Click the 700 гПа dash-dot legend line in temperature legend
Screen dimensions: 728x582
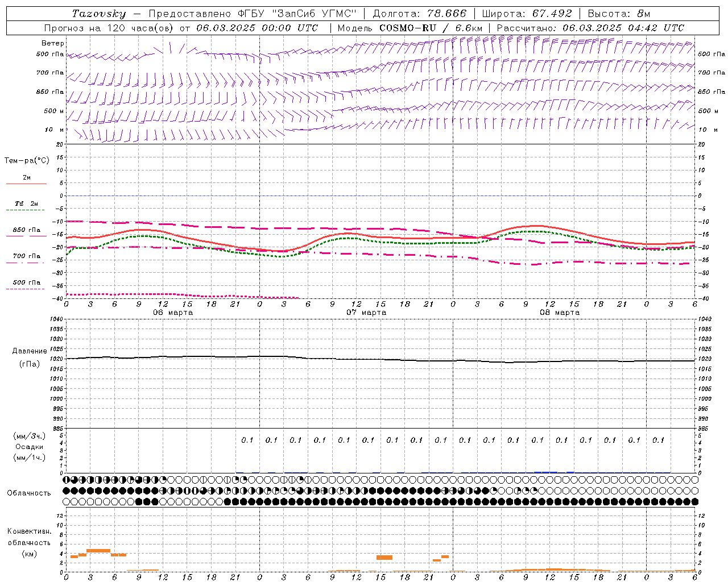coord(25,263)
